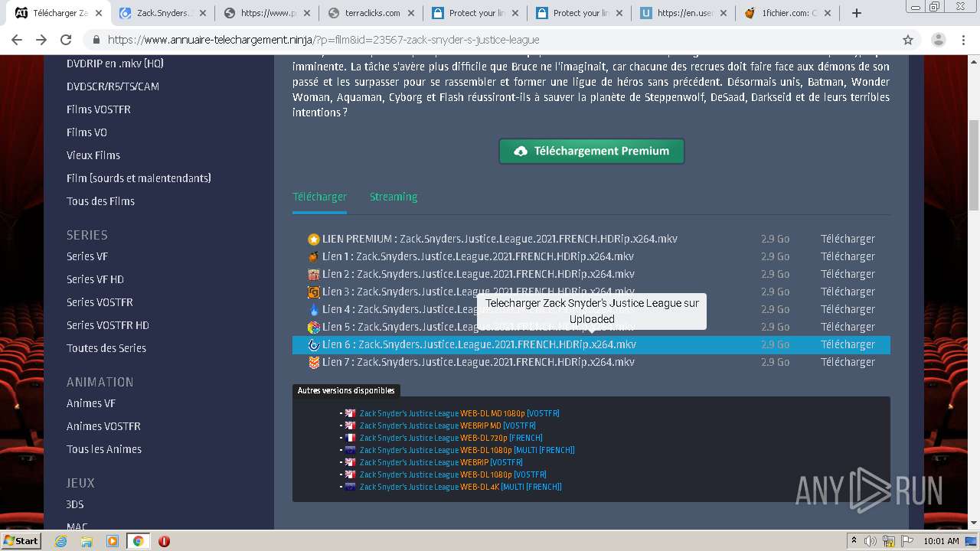Open the WEB-DL MD 1080p VOSTFR version
Viewport: 980px width, 551px height.
click(x=459, y=413)
